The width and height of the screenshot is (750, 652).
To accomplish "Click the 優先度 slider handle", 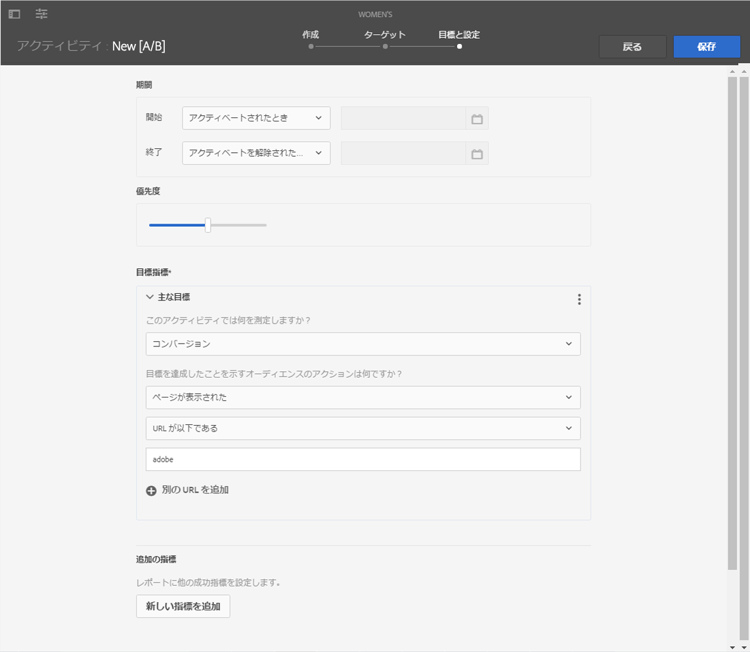I will (208, 225).
